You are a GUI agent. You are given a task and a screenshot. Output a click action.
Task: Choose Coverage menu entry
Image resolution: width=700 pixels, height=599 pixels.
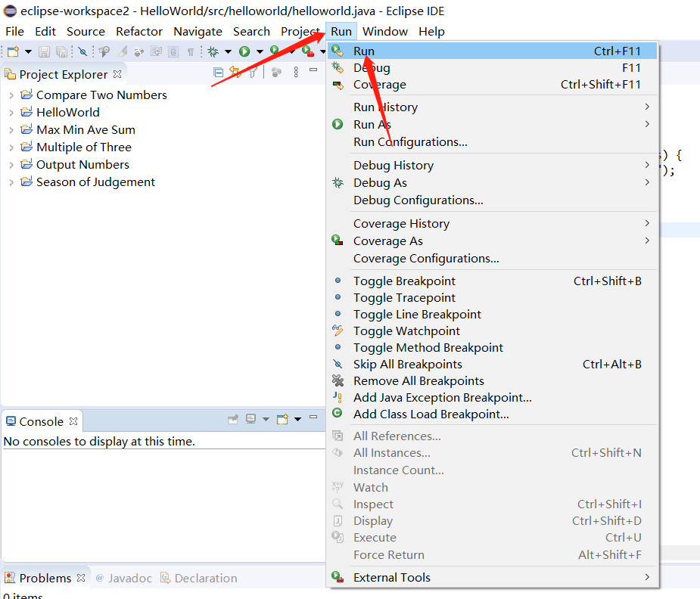(492, 84)
